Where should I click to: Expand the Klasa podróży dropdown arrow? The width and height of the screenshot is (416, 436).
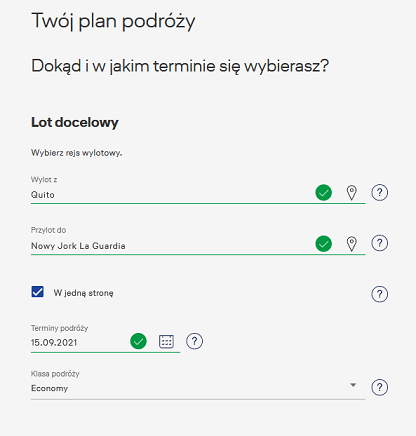click(353, 385)
